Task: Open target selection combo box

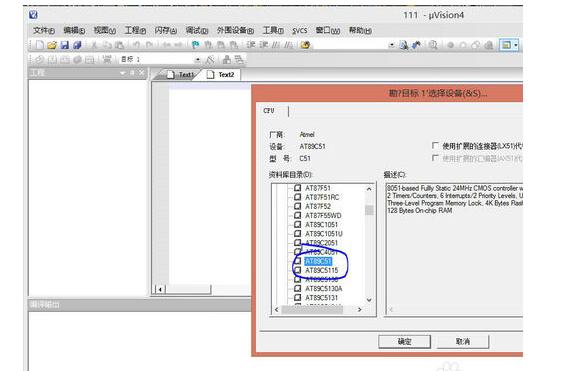Action: pos(160,59)
